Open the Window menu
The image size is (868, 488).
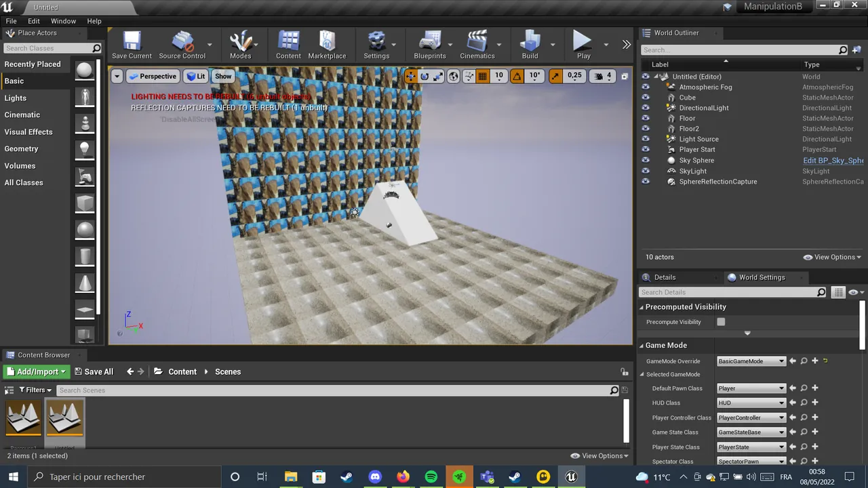(63, 21)
